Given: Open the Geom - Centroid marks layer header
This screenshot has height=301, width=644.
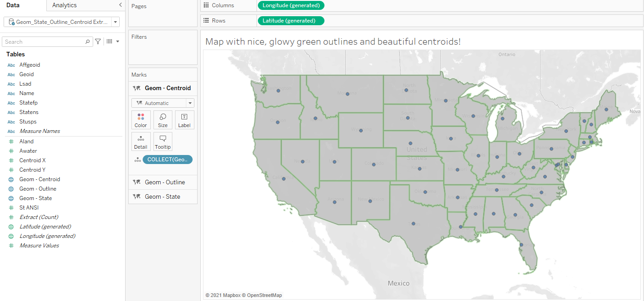Looking at the screenshot, I should coord(163,88).
